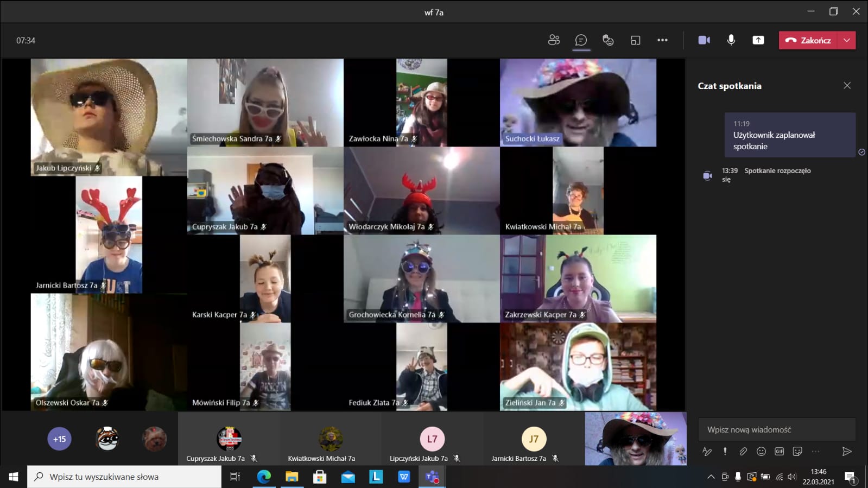The height and width of the screenshot is (488, 868).
Task: Open the +15 more participants bubble
Action: pos(60,439)
